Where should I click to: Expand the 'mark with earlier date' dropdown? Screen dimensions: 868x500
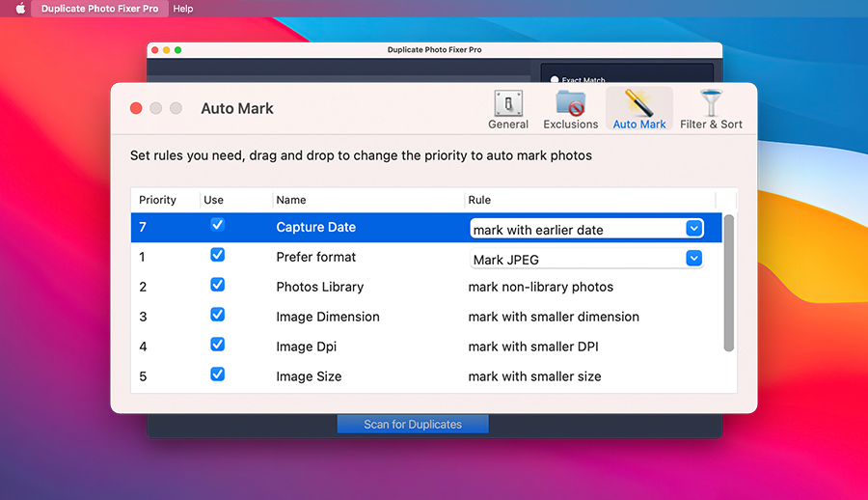click(x=694, y=229)
